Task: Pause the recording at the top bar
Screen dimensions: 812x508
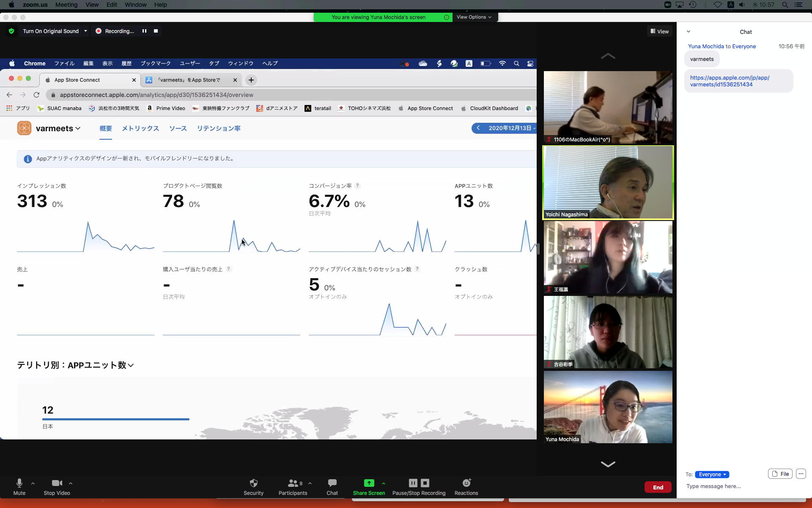Action: pos(144,31)
